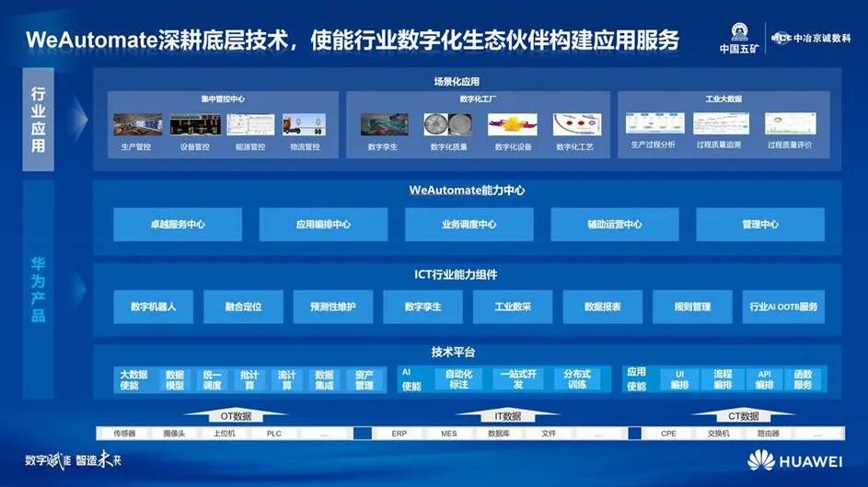Click the 数据库 cell
868x487 pixels.
click(499, 434)
